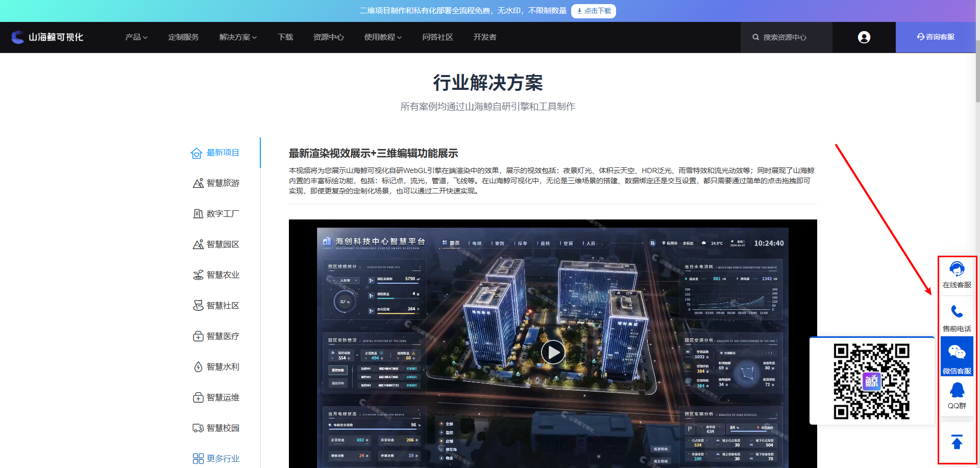Open the 数字工厂 category
980x468 pixels.
(216, 214)
